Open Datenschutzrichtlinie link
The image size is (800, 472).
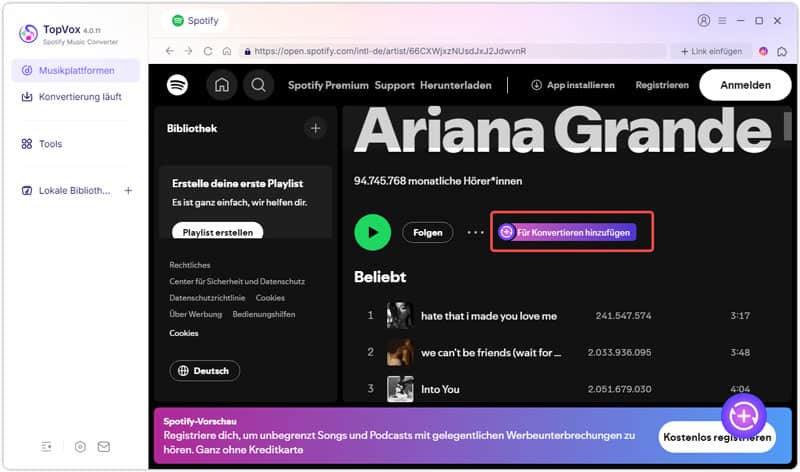(x=207, y=297)
